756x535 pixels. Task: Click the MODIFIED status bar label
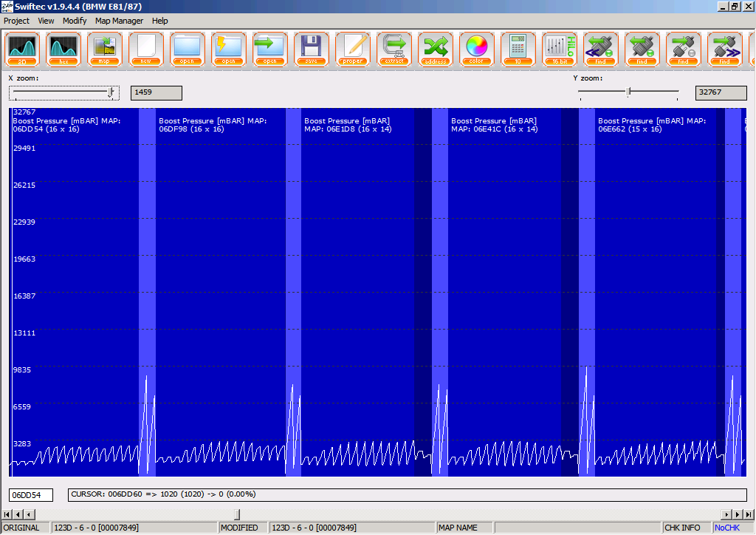tap(244, 528)
